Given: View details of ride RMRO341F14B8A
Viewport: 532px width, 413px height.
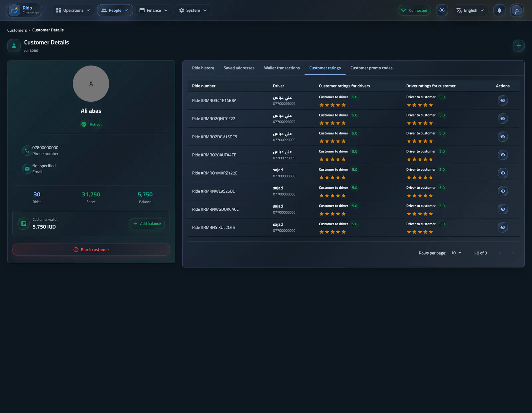Looking at the screenshot, I should click(x=503, y=101).
